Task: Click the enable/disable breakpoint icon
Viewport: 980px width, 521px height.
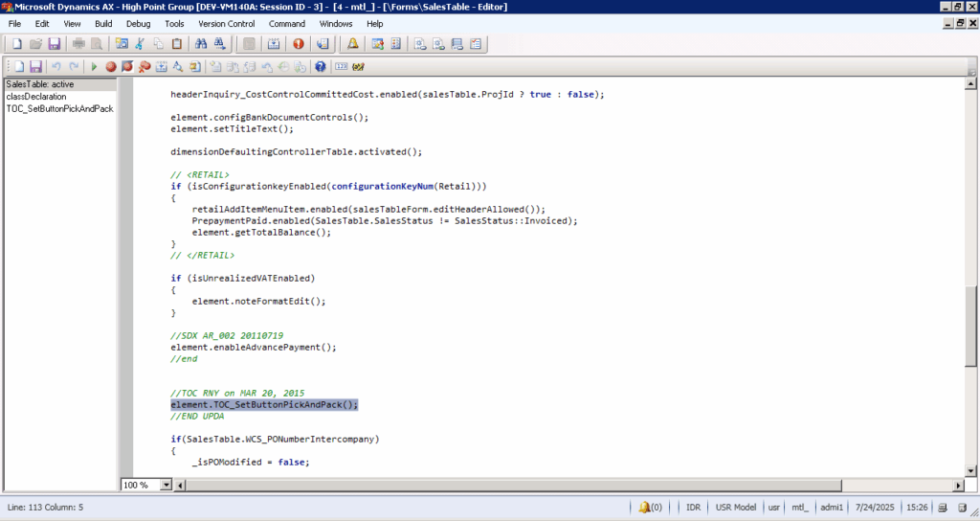Action: pyautogui.click(x=127, y=66)
